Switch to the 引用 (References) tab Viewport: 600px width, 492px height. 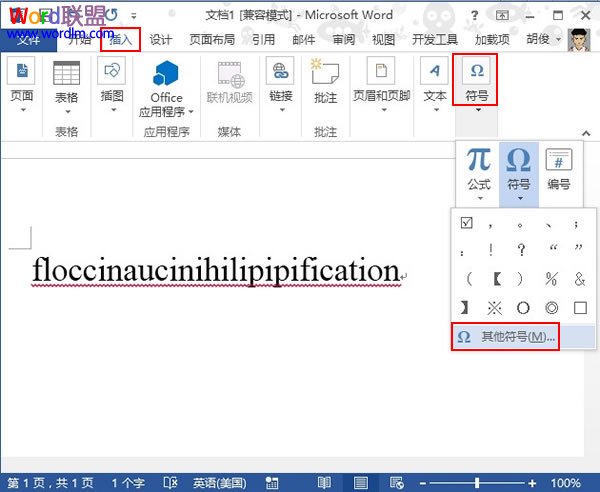click(x=263, y=39)
